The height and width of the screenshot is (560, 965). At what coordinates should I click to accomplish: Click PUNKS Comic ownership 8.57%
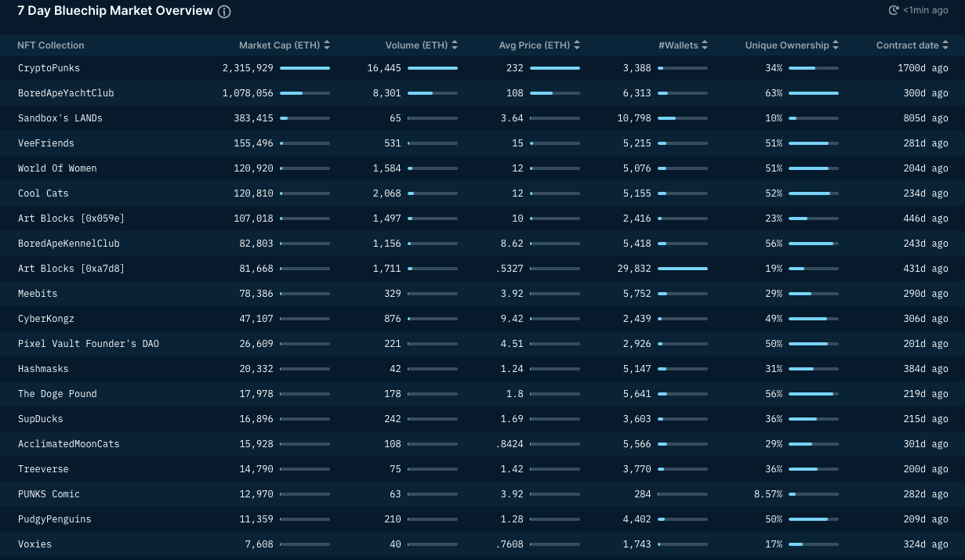pyautogui.click(x=768, y=494)
